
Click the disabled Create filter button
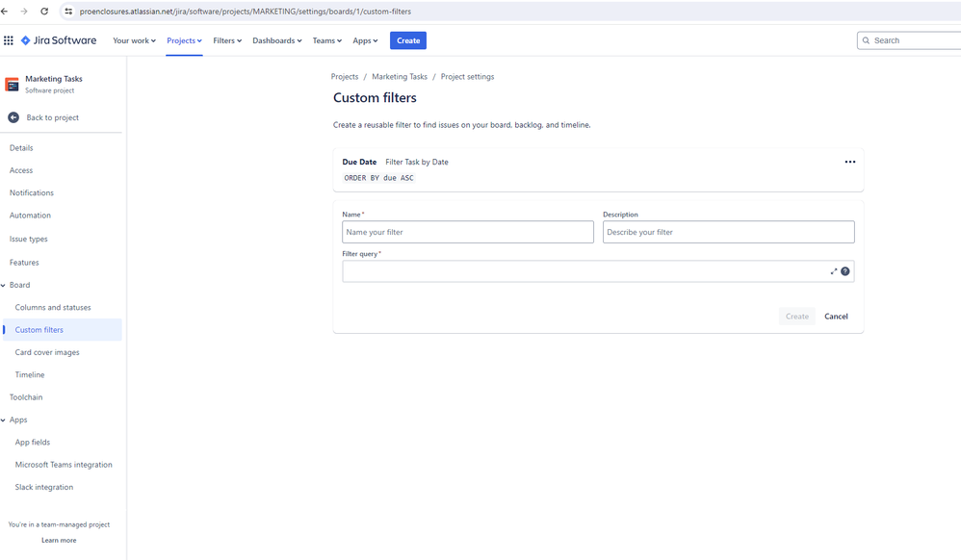pyautogui.click(x=796, y=317)
